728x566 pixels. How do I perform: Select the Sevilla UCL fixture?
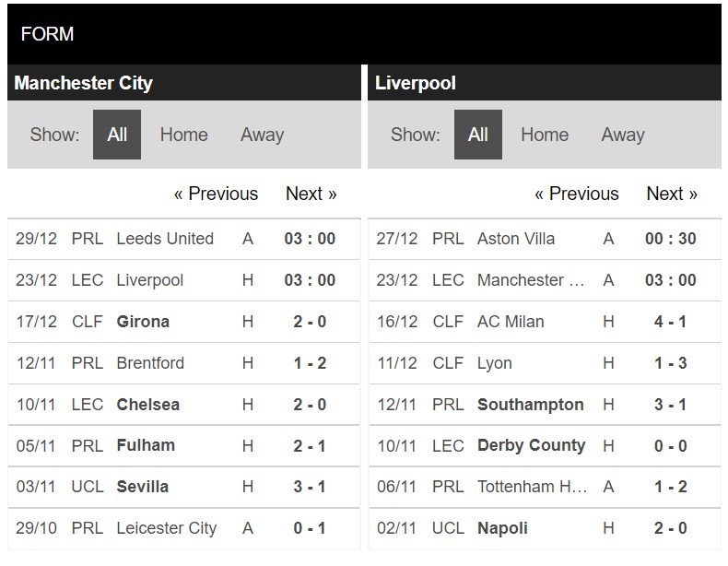[x=143, y=487]
